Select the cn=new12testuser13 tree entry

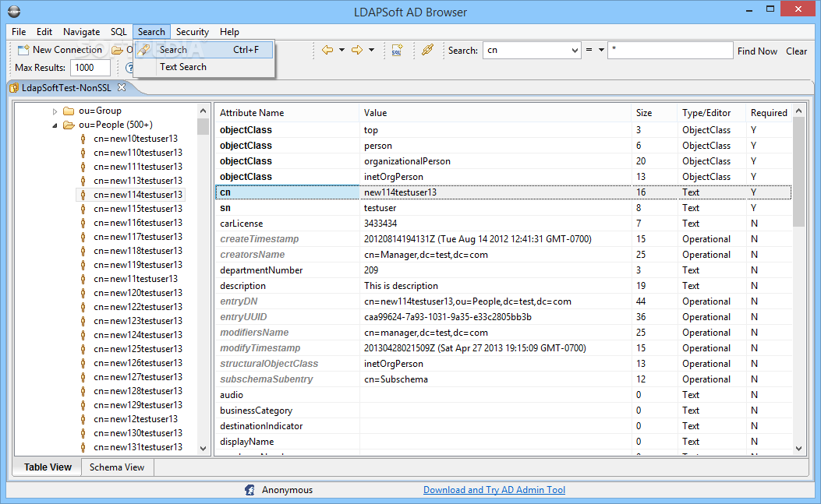pyautogui.click(x=136, y=419)
